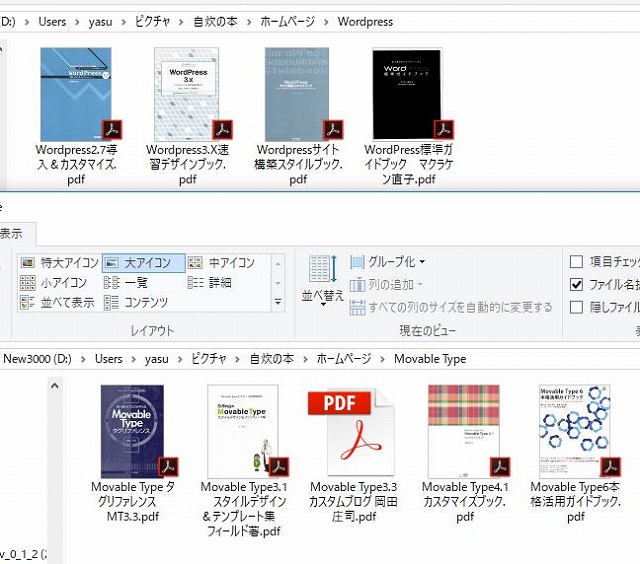Viewport: 640px width, 564px height.
Task: Open グループ化 dropdown
Action: click(x=387, y=262)
